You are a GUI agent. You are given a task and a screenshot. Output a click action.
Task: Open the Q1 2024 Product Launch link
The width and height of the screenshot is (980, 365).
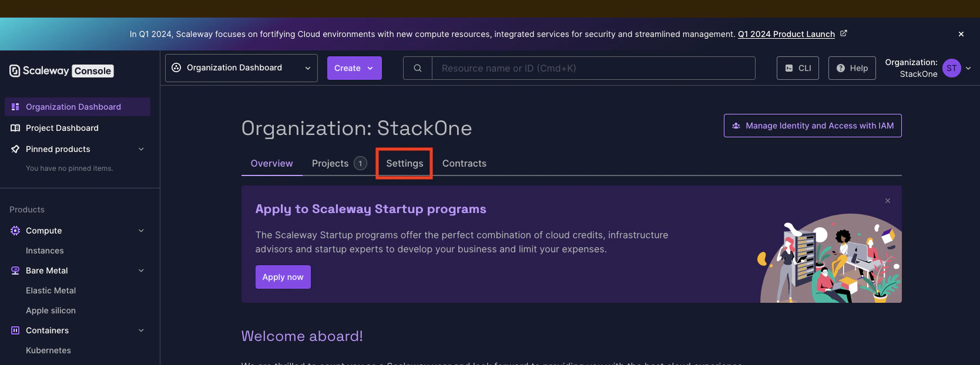click(x=786, y=34)
